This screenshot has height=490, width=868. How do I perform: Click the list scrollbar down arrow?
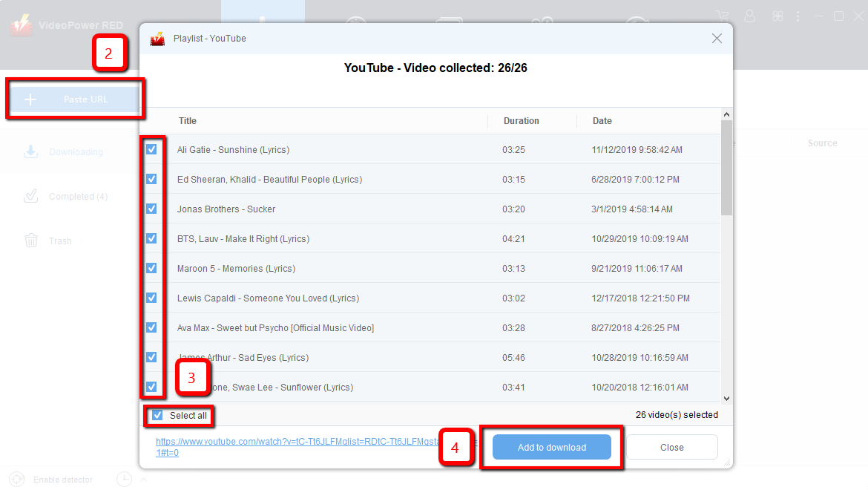727,398
